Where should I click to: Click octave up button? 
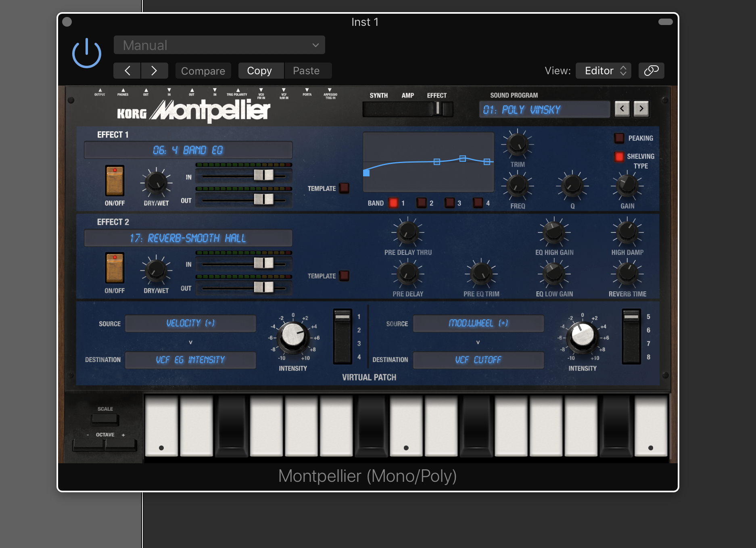(x=121, y=445)
